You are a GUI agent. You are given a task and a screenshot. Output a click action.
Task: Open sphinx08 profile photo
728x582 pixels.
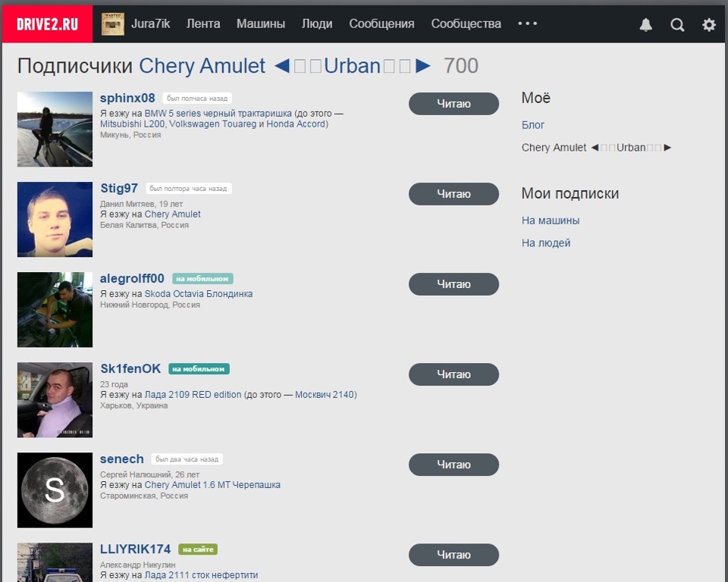coord(55,129)
